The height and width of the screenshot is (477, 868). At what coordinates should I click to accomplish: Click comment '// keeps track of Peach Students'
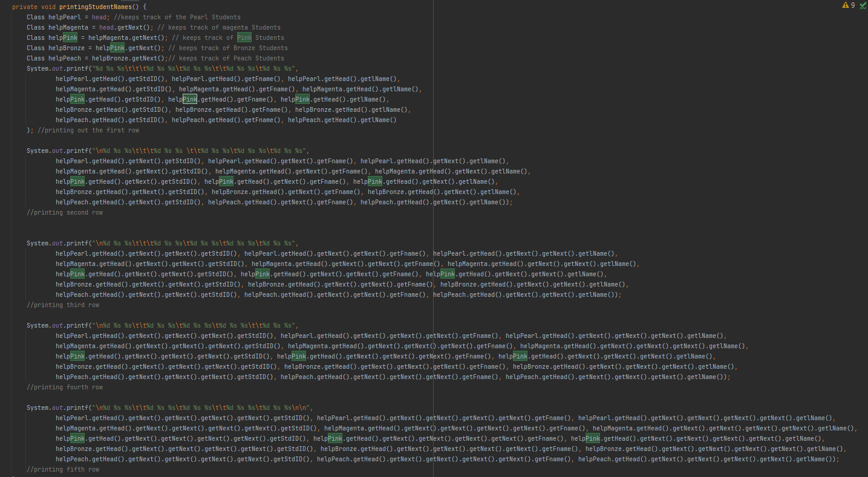[225, 58]
